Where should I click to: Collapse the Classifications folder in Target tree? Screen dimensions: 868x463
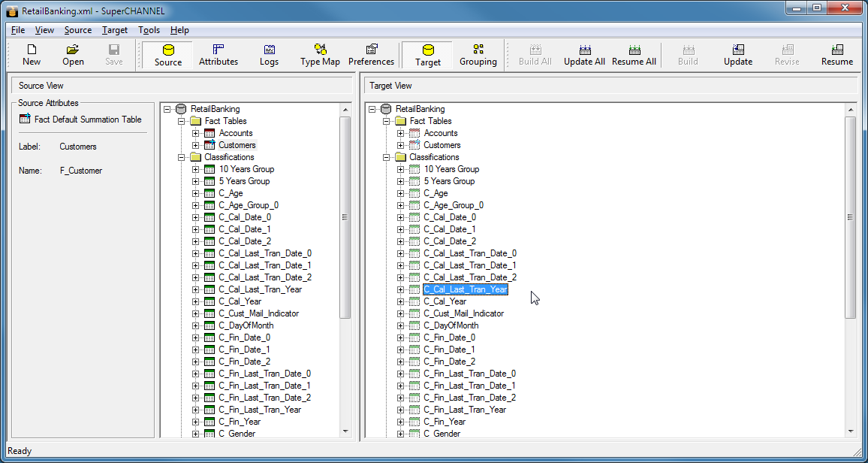[387, 157]
